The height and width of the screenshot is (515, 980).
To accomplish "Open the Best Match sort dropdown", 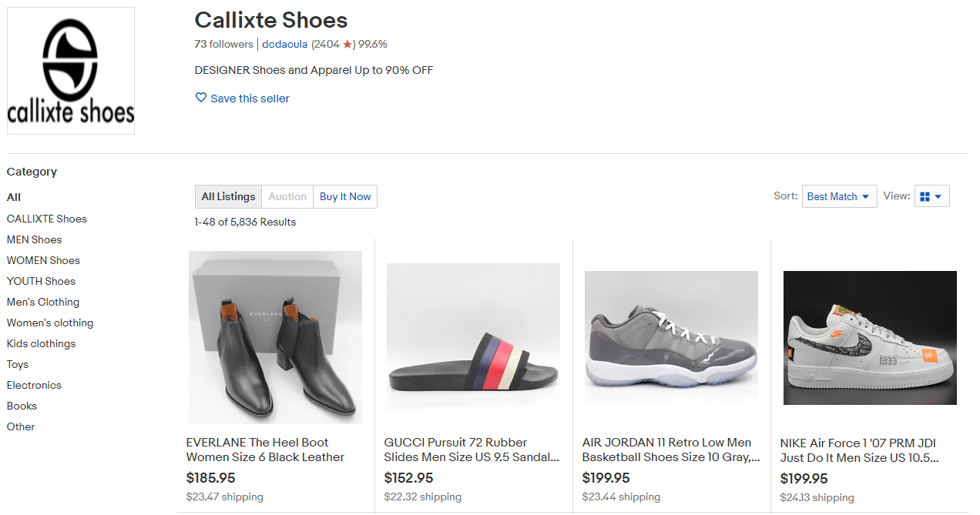I will tap(838, 196).
